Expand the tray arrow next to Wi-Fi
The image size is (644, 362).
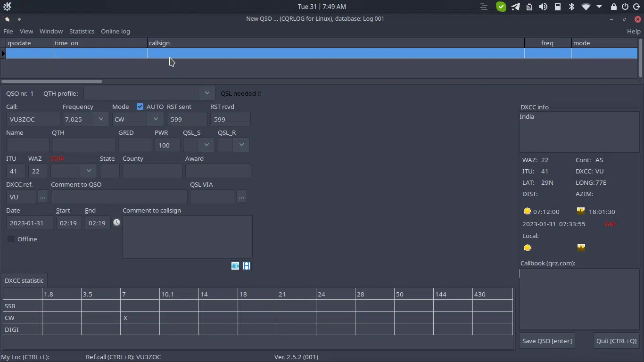[x=599, y=7]
